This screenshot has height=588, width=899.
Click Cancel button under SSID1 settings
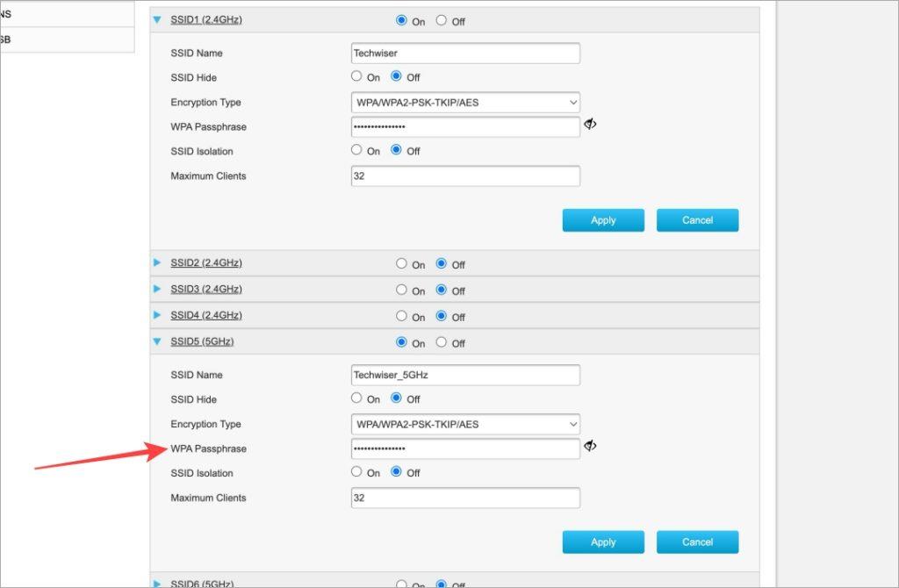697,220
